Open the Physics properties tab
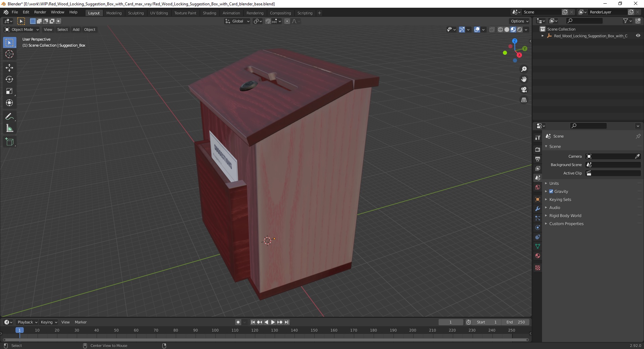 tap(538, 227)
